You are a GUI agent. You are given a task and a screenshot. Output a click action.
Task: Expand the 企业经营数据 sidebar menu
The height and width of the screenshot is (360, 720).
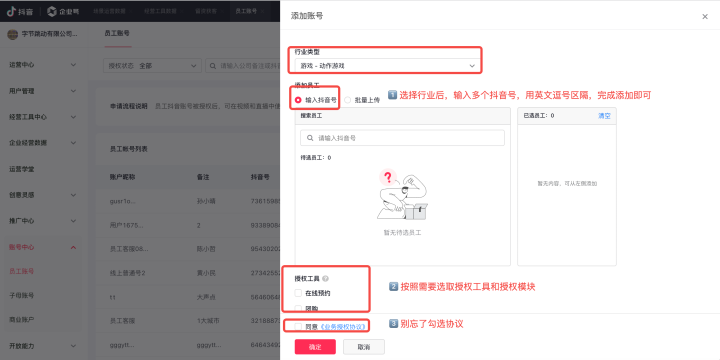click(43, 143)
